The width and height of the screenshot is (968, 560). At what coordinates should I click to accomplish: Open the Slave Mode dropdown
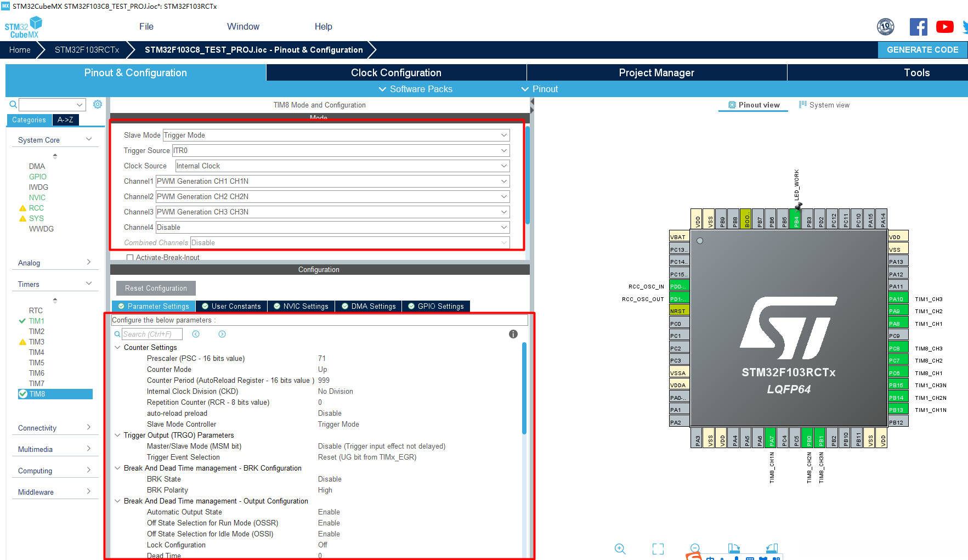[x=336, y=135]
